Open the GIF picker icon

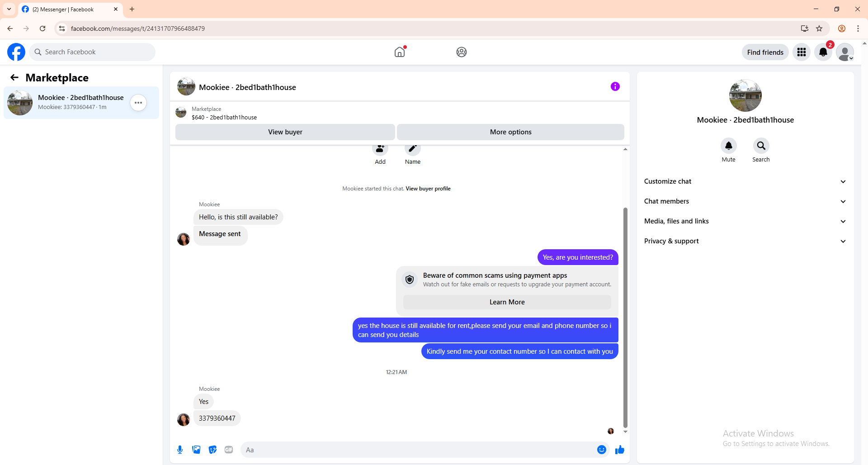[229, 450]
